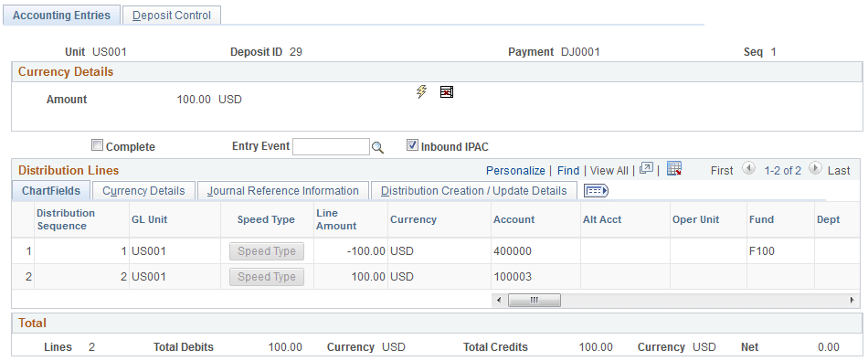Click the Dept column header
This screenshot has height=361, width=868.
click(828, 219)
